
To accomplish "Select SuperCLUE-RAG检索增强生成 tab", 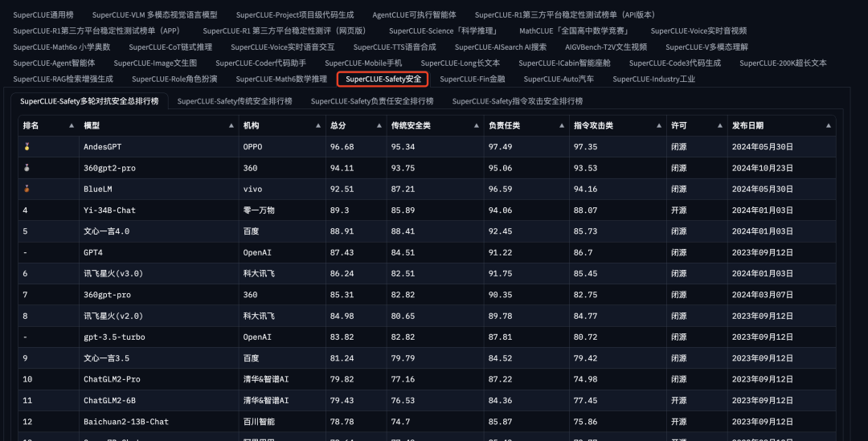I will (x=63, y=80).
